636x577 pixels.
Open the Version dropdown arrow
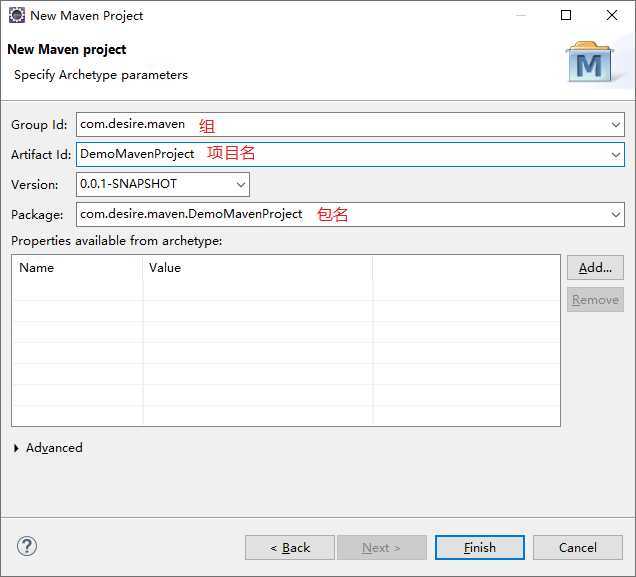coord(241,184)
